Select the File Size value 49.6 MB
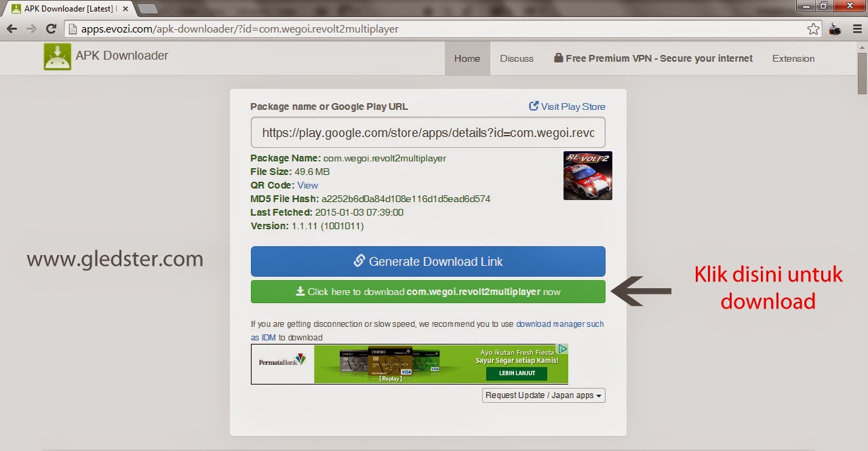Screen dimensions: 868x451 click(312, 172)
